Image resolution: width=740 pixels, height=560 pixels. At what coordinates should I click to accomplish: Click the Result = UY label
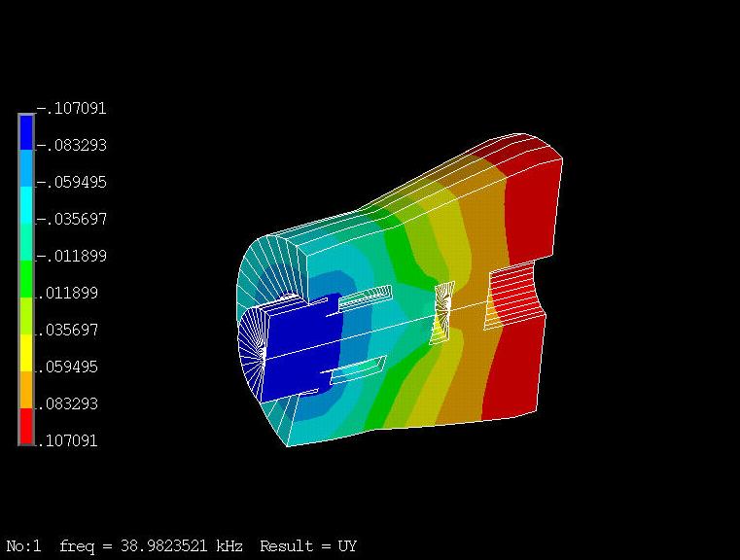click(x=308, y=546)
